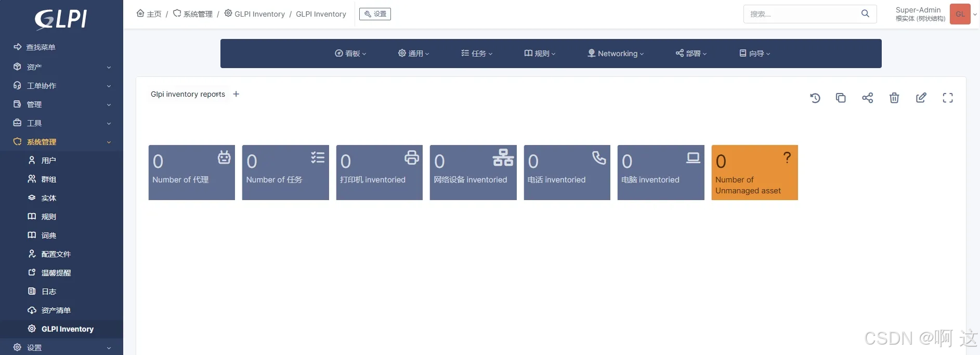This screenshot has height=355, width=980.
Task: Click the printer icon on 打印机 card
Action: 412,157
